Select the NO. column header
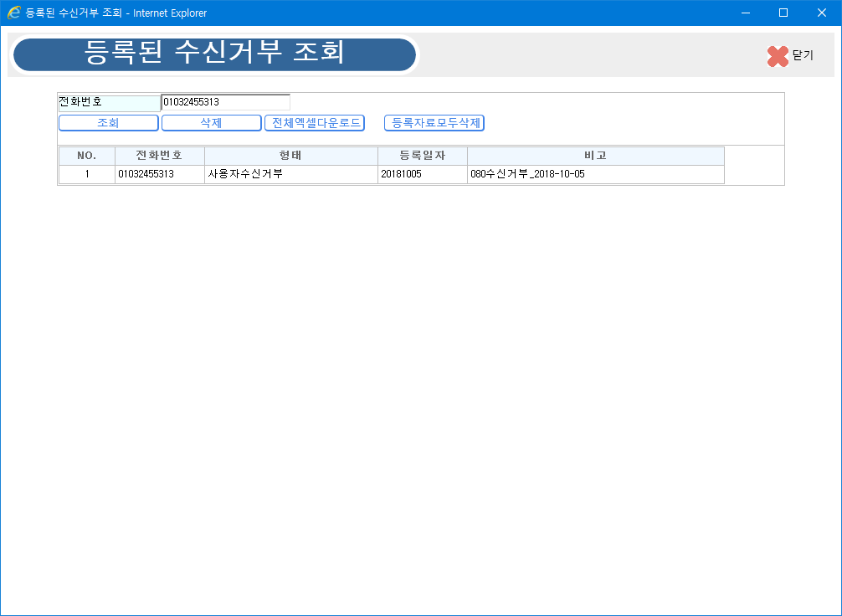 click(x=87, y=156)
